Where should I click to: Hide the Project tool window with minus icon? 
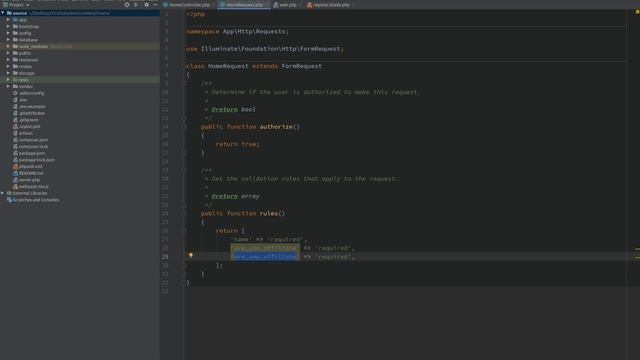(156, 4)
